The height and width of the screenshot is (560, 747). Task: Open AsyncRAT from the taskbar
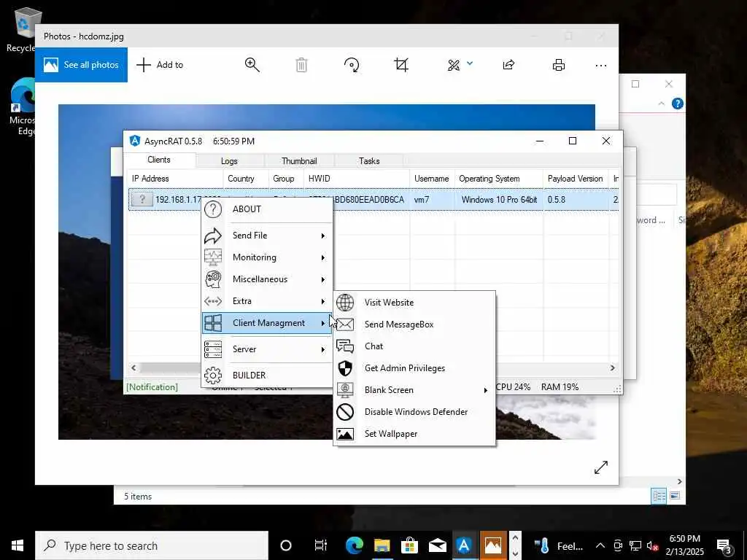[x=464, y=545]
